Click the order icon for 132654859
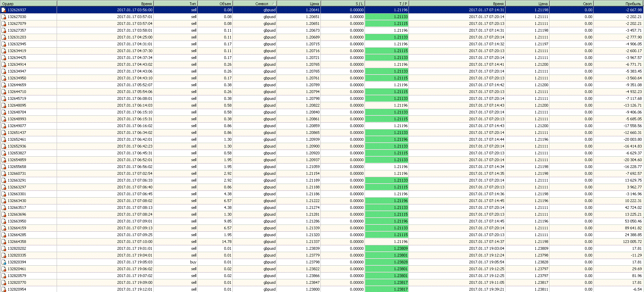Viewport: 644px width, 292px height. (x=4, y=160)
